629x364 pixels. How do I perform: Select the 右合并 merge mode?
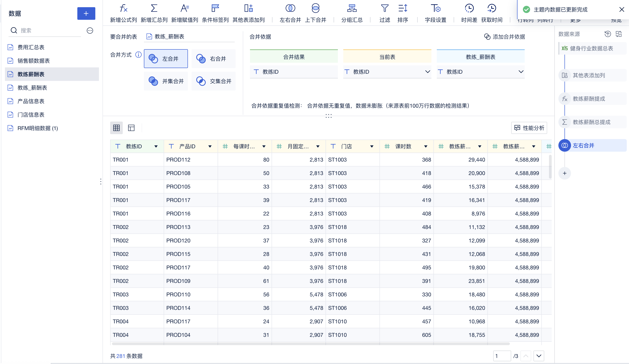click(x=213, y=59)
